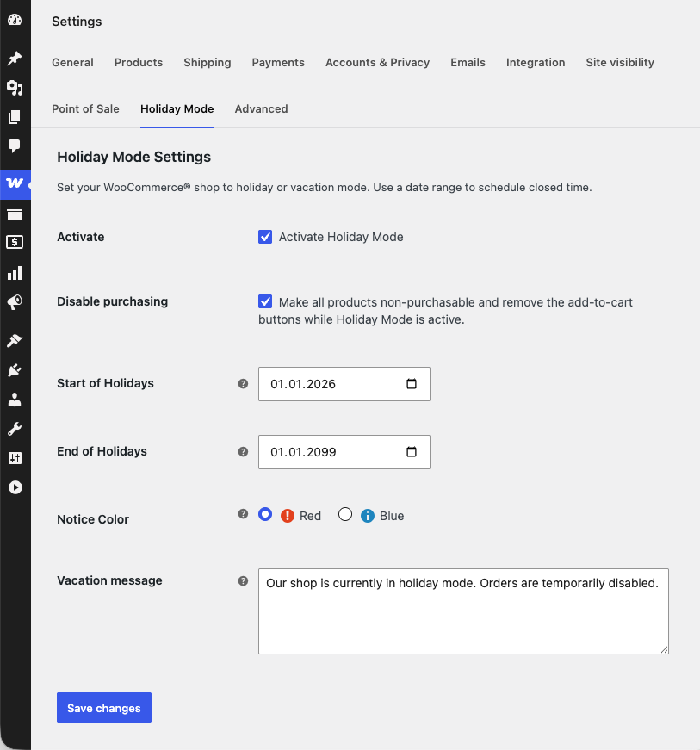
Task: Click into the Vacation message textarea
Action: click(464, 611)
